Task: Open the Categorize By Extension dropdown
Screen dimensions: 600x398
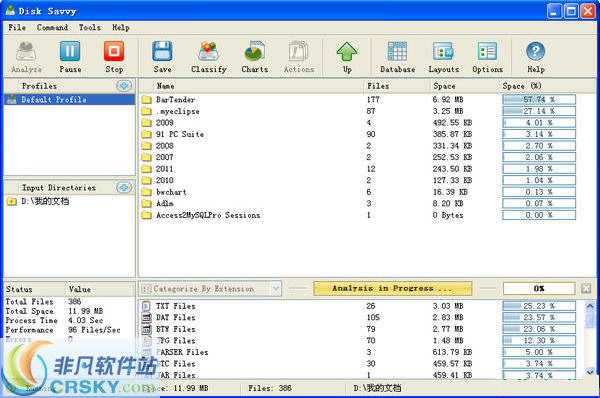Action: click(x=210, y=289)
